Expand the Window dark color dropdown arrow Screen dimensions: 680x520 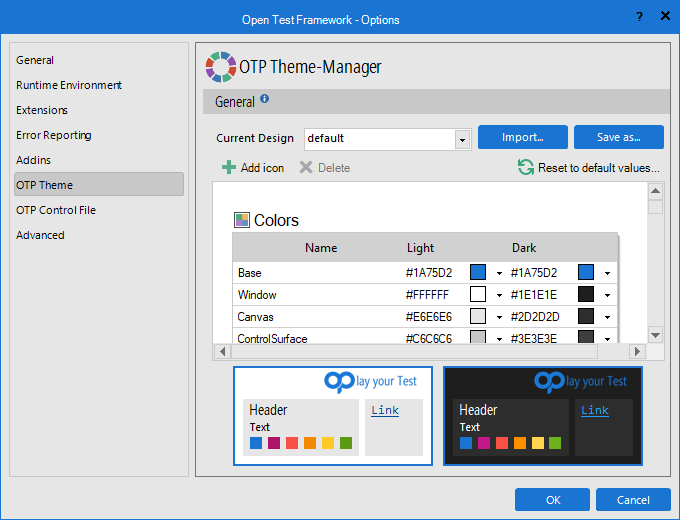606,295
